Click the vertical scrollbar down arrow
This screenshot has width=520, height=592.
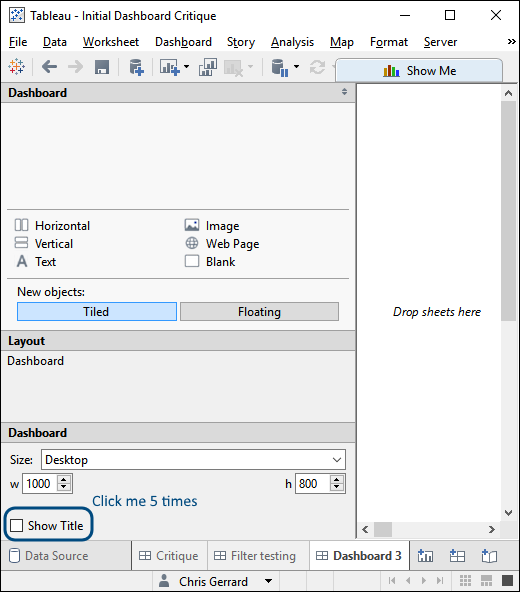click(x=508, y=513)
